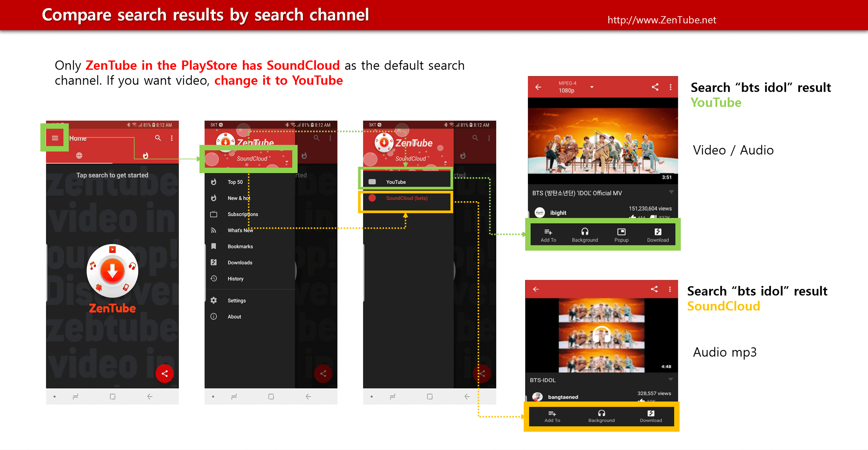Tap the search icon in Home toolbar
Screen dimensions: 868x450
point(158,138)
